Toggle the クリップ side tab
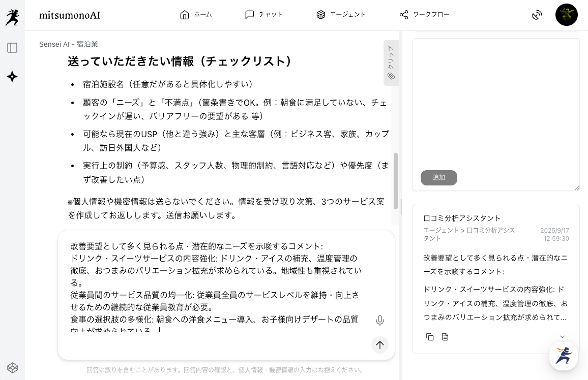Image resolution: width=588 pixels, height=380 pixels. [391, 63]
